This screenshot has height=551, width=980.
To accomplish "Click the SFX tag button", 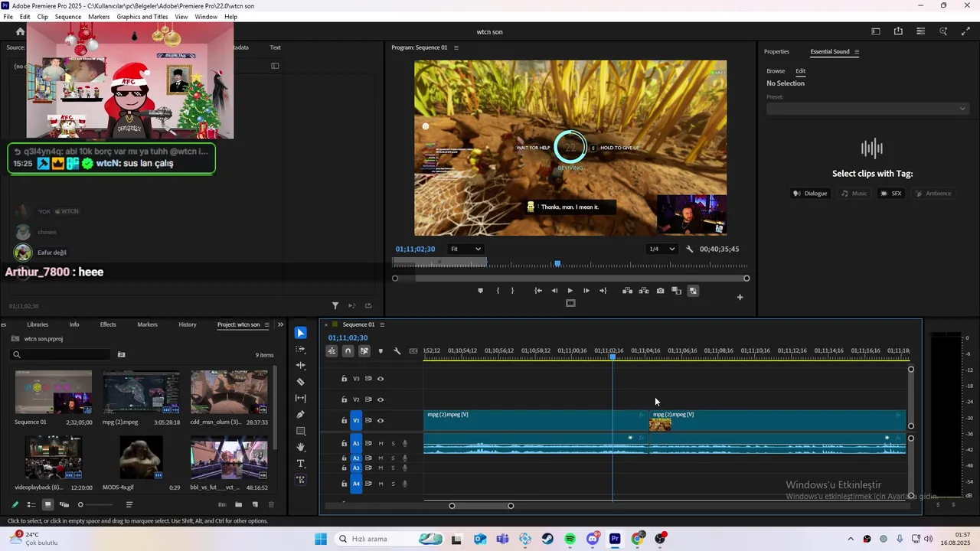I will tap(891, 194).
